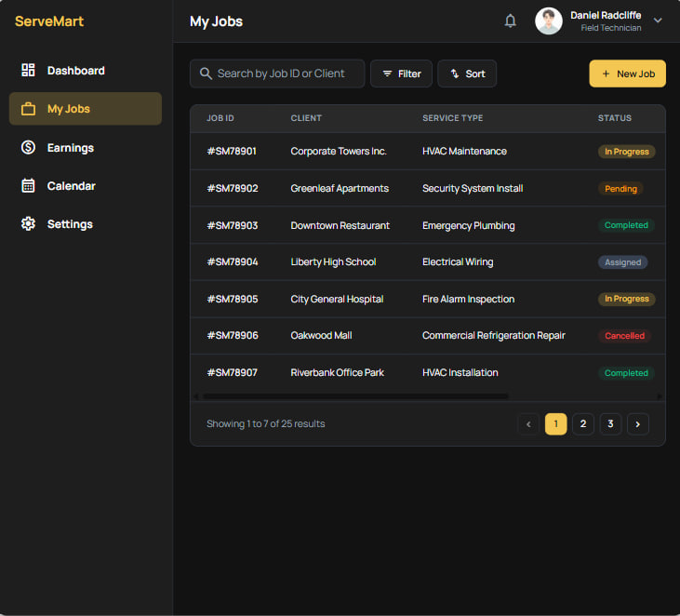Image resolution: width=680 pixels, height=616 pixels.
Task: Click the Cancelled status badge
Action: (624, 336)
